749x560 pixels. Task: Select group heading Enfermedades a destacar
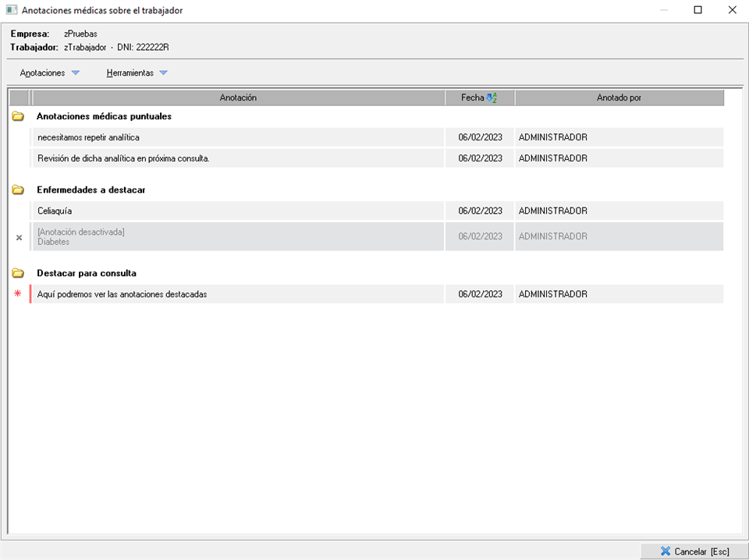click(91, 190)
